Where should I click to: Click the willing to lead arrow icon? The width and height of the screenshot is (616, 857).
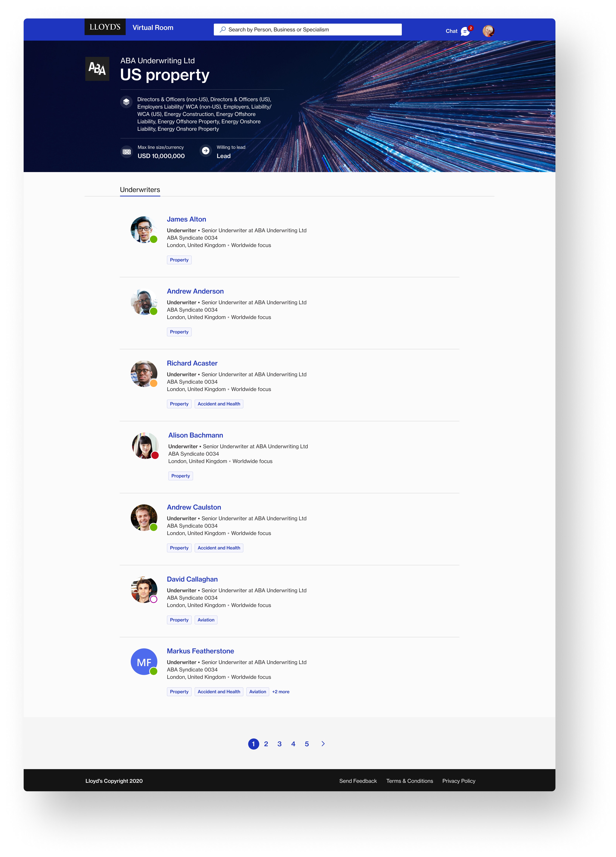(205, 151)
